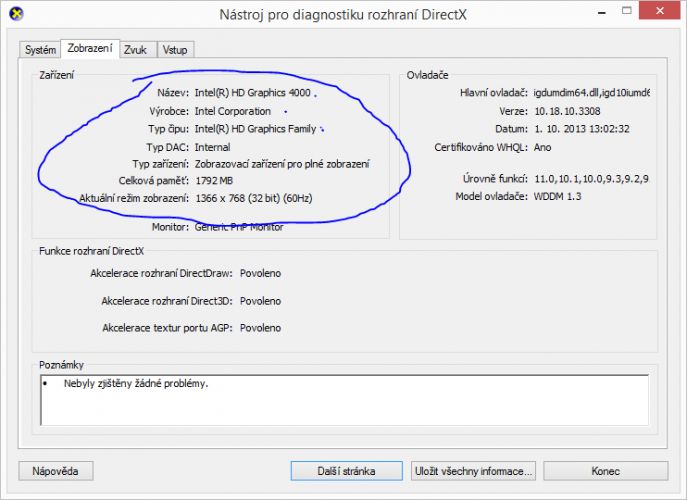
Task: Click the Certifikováno WHQL label
Action: coord(481,147)
